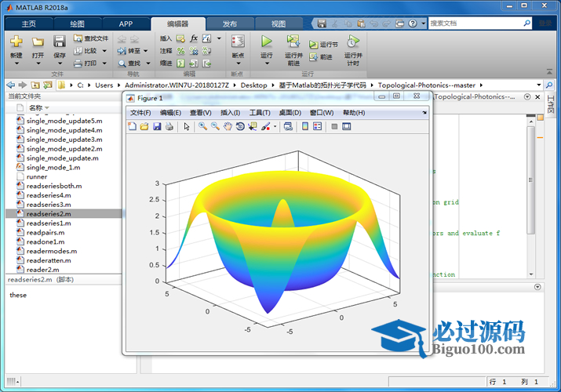Expand the Open (打开) dropdown arrow
Image resolution: width=561 pixels, height=392 pixels.
coord(38,64)
